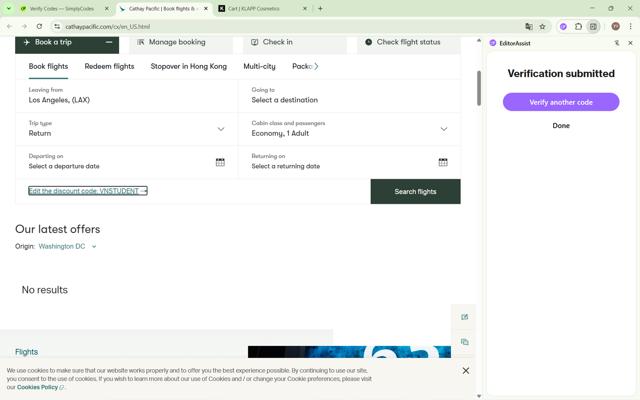Switch to Verify Codes SimplyCodes tab
The height and width of the screenshot is (400, 640).
[x=61, y=9]
